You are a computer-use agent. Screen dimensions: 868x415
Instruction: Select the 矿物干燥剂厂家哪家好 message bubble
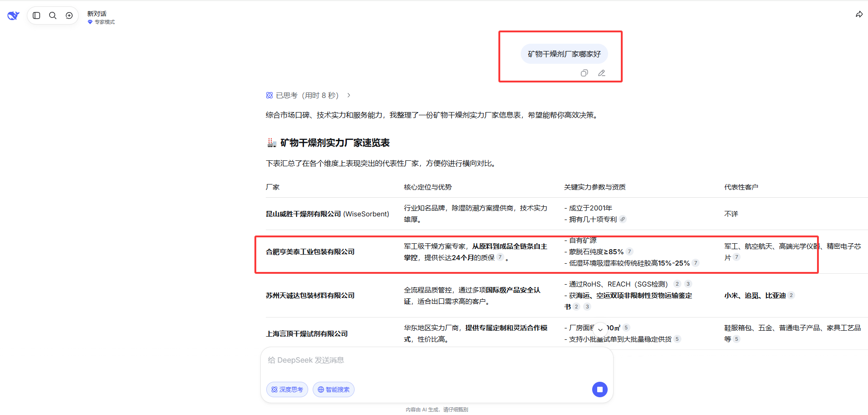564,54
